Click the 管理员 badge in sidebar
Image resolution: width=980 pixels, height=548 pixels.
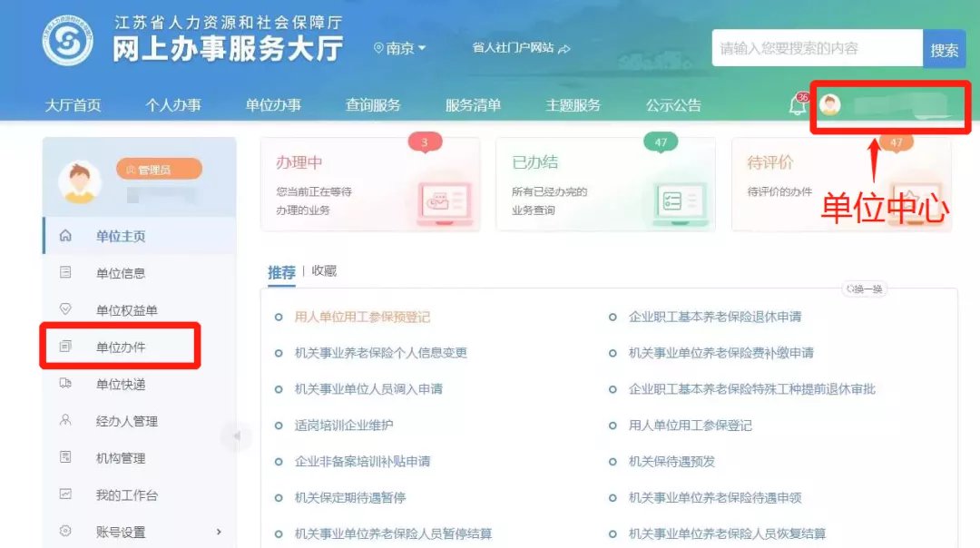click(159, 170)
